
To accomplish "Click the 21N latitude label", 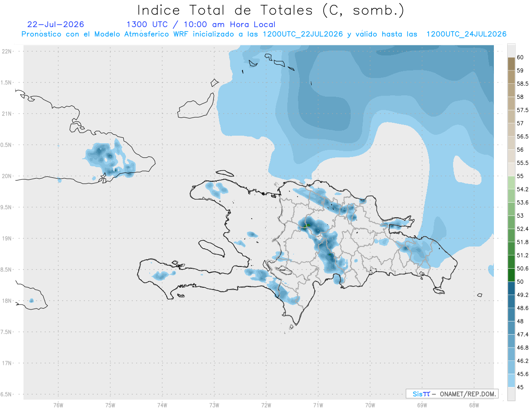I will click(x=7, y=114).
